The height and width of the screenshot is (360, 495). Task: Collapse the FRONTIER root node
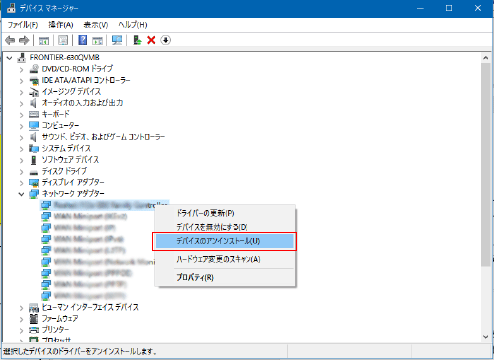click(x=10, y=58)
